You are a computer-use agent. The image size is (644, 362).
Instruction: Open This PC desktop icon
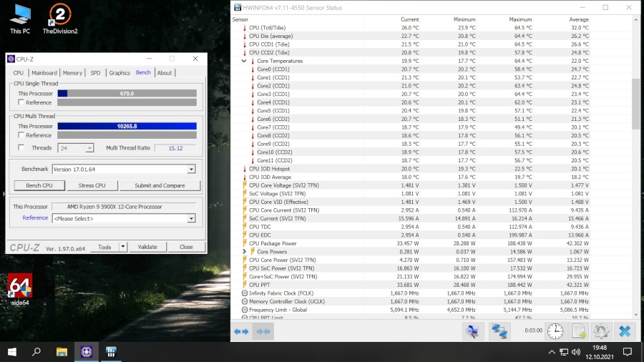point(20,19)
